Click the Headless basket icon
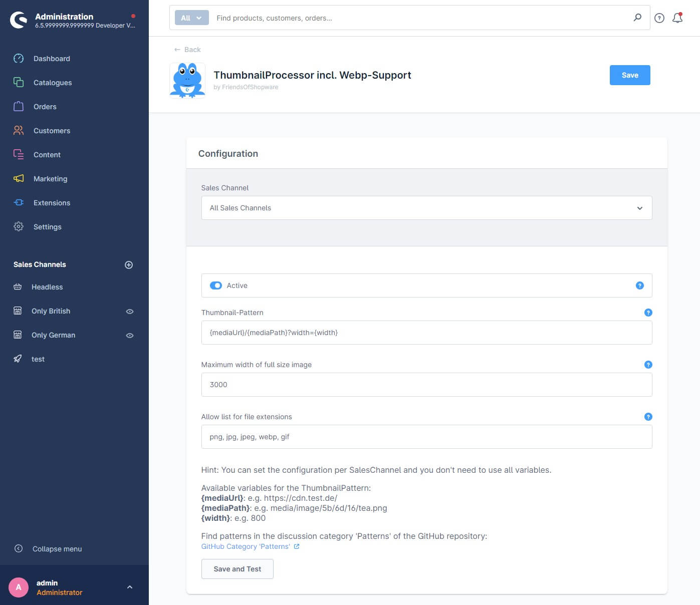 (18, 287)
